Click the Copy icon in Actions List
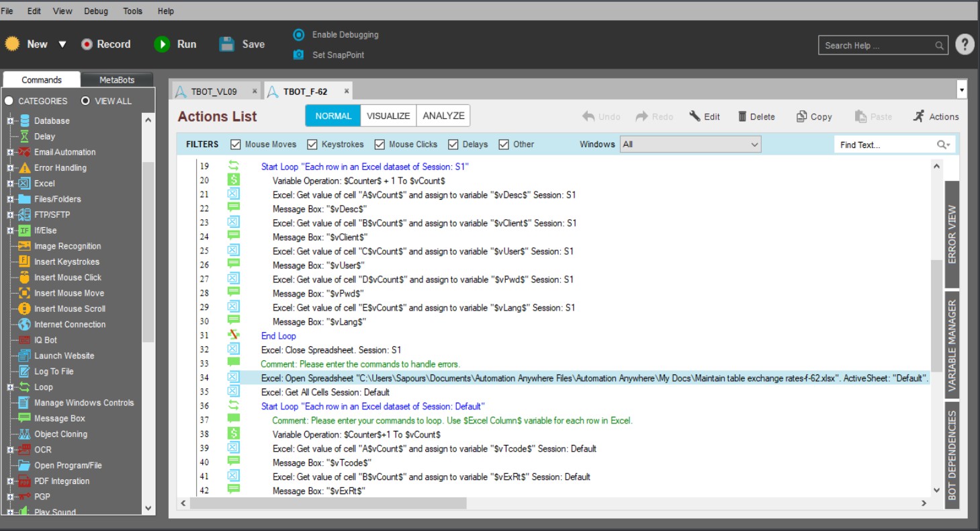Screen dimensions: 980x531 coord(801,117)
